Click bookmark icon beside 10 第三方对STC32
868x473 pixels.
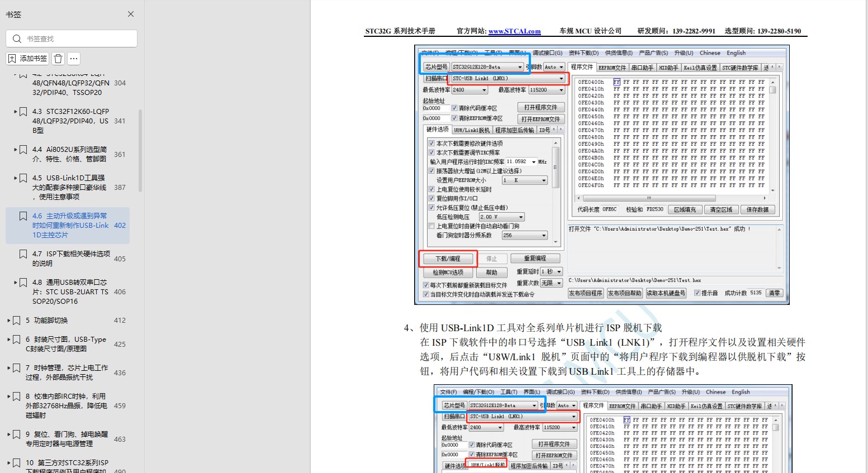coord(16,463)
